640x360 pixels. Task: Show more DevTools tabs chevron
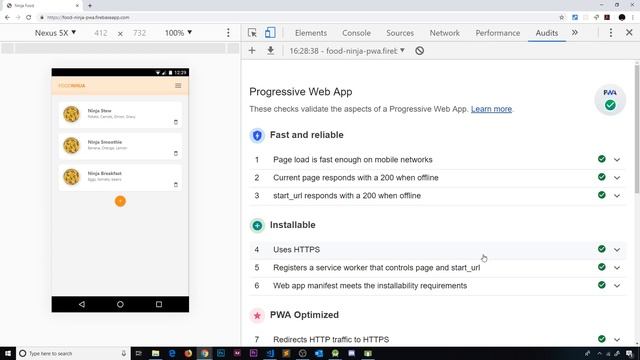pyautogui.click(x=575, y=33)
